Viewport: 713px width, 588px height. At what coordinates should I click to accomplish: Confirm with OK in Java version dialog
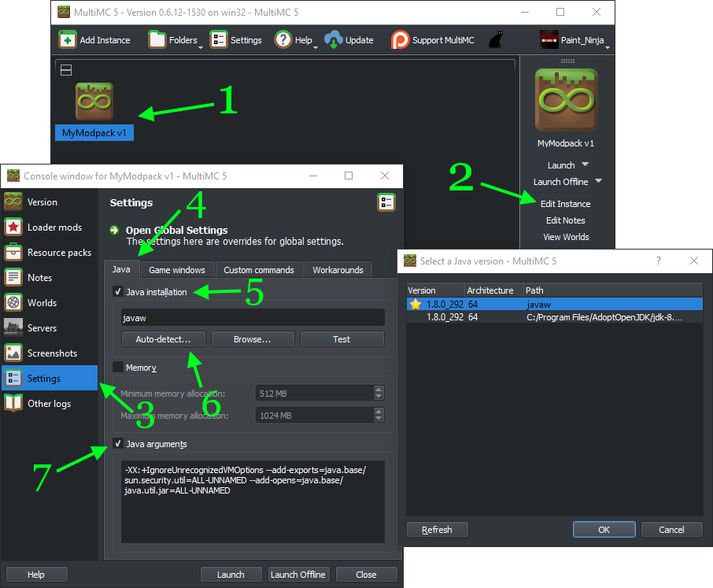(x=604, y=529)
